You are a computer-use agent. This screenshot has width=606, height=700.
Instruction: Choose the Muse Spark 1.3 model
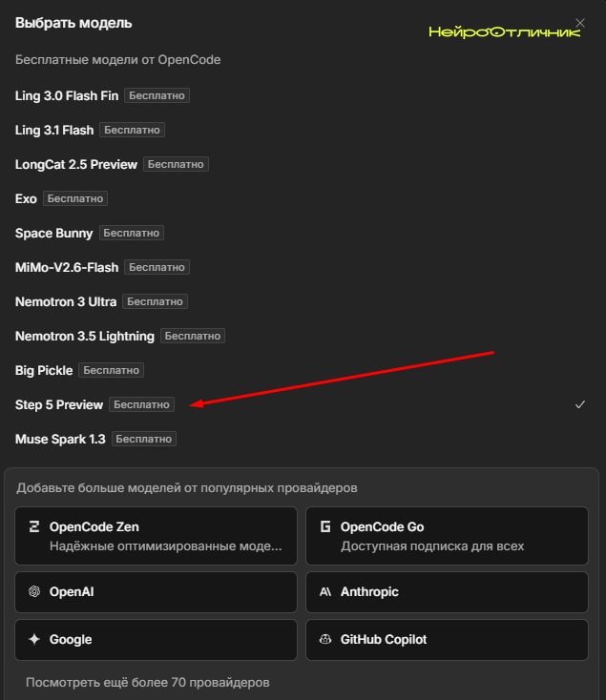click(x=300, y=440)
